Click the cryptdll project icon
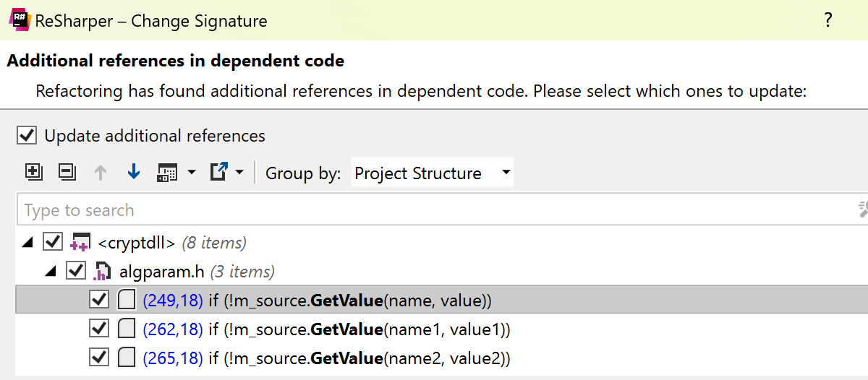The image size is (868, 380). (x=80, y=242)
